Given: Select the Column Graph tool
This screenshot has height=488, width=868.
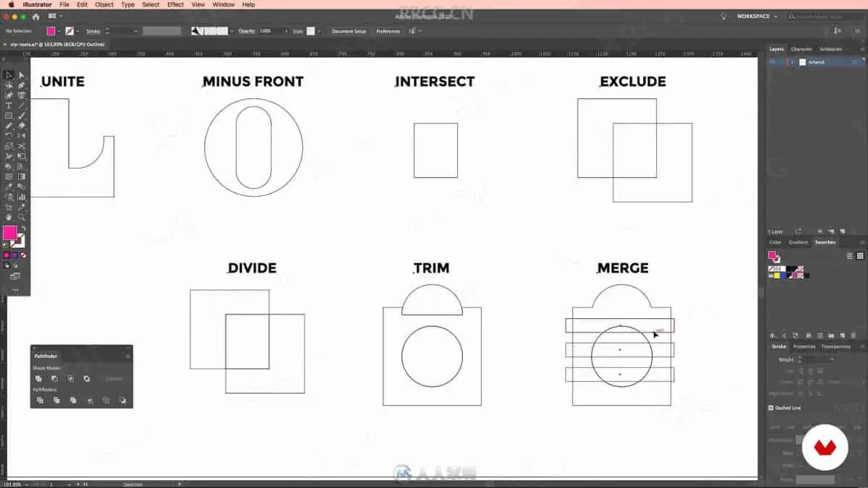Looking at the screenshot, I should [21, 197].
